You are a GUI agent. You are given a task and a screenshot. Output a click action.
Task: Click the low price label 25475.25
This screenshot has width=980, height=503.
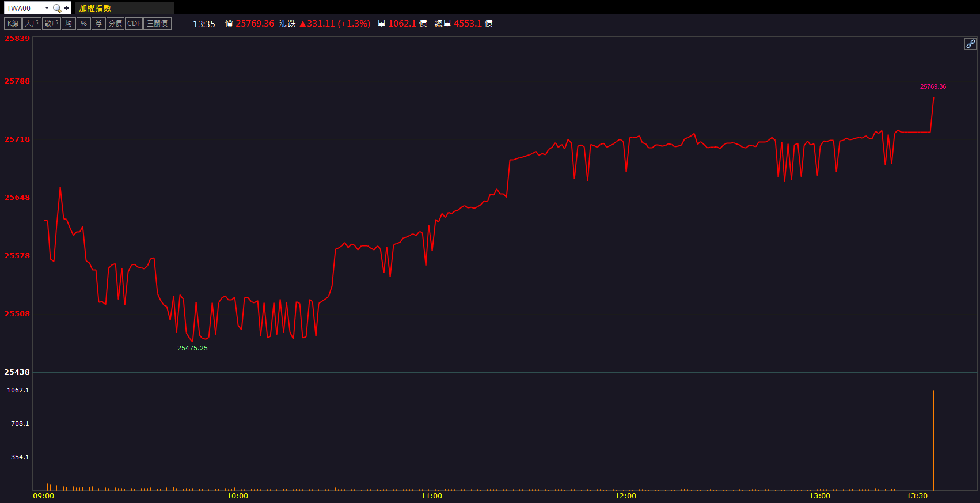[x=192, y=348]
